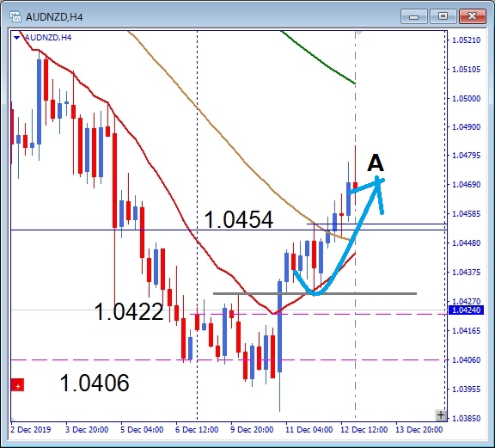The height and width of the screenshot is (448, 495).
Task: Click the plus button in chart corner
Action: click(x=440, y=414)
